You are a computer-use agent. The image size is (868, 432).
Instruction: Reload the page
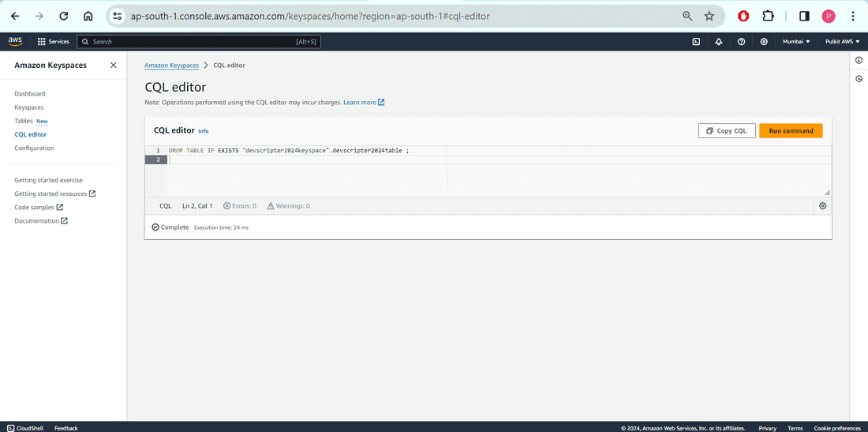pos(64,16)
